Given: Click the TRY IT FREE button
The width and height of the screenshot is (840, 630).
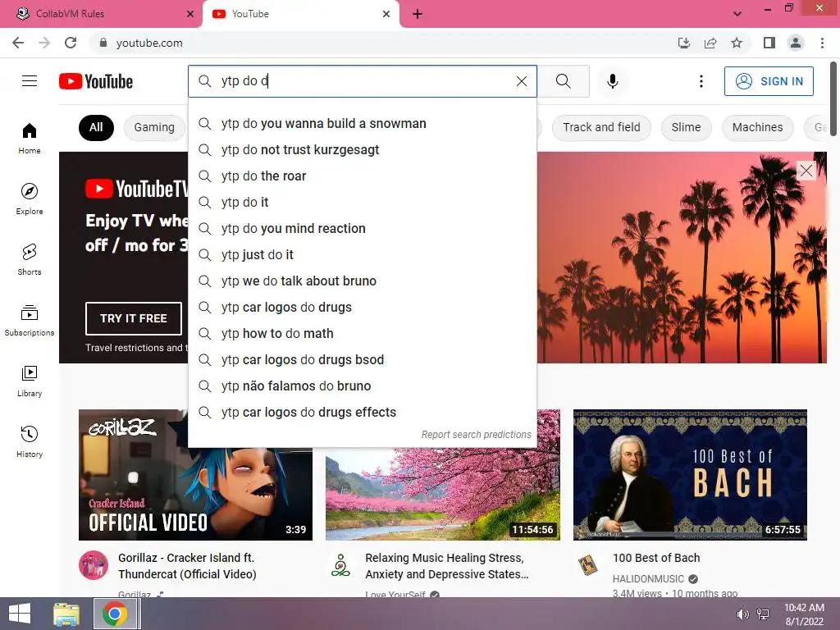Looking at the screenshot, I should (x=134, y=318).
